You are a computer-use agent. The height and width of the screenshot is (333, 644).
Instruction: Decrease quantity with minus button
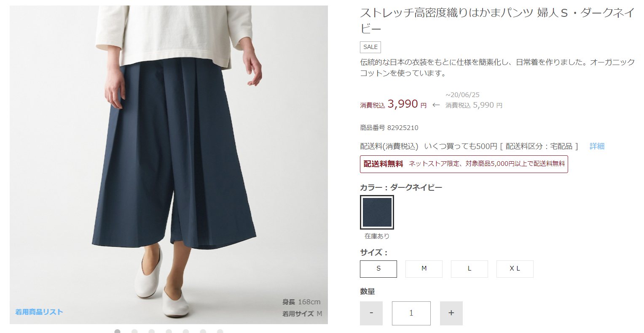[x=371, y=313]
